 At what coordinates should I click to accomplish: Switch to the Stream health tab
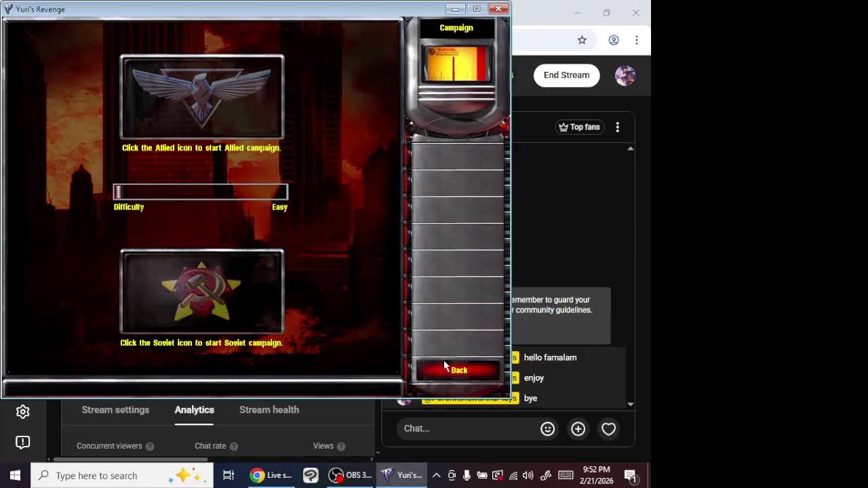pyautogui.click(x=269, y=409)
